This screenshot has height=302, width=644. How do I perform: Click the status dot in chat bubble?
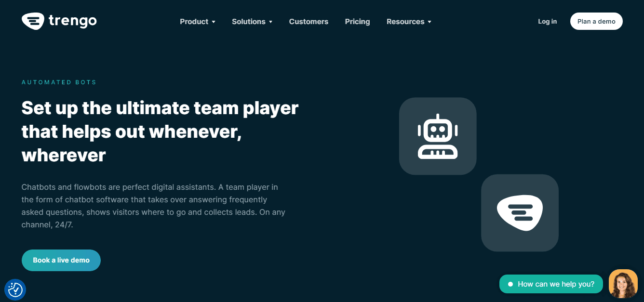pos(510,284)
